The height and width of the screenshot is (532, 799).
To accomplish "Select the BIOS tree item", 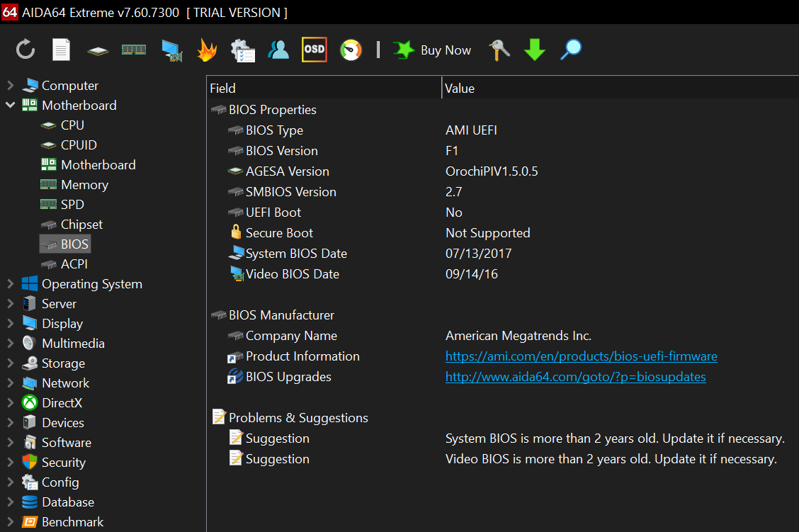I will coord(65,244).
